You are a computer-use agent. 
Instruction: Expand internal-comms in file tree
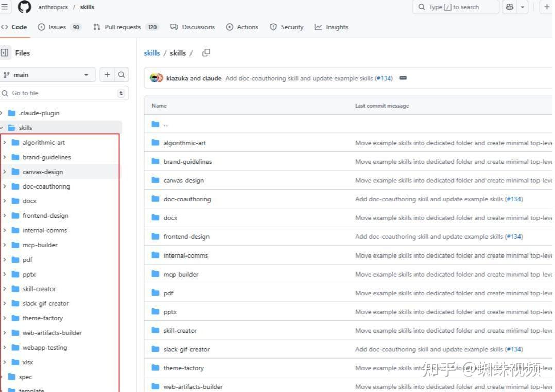(x=4, y=230)
